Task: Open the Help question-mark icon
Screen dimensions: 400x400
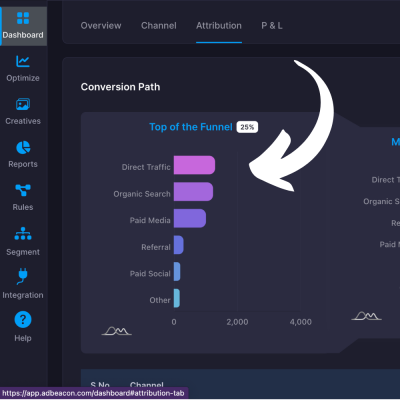Action: coord(23,320)
